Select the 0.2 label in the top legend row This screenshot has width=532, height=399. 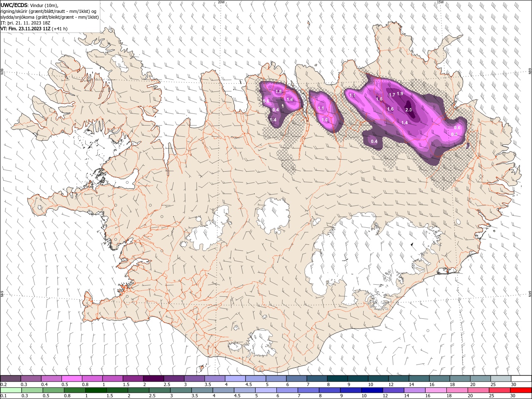click(4, 384)
